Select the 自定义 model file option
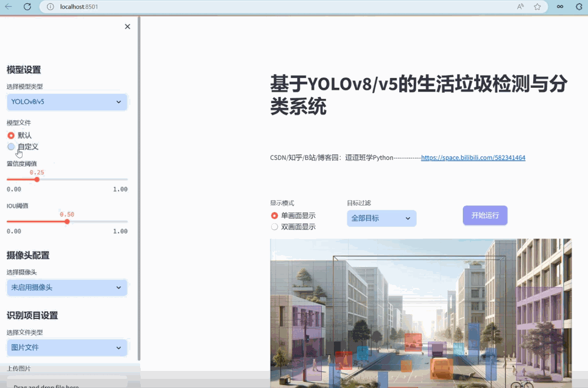Image resolution: width=588 pixels, height=388 pixels. (x=11, y=146)
